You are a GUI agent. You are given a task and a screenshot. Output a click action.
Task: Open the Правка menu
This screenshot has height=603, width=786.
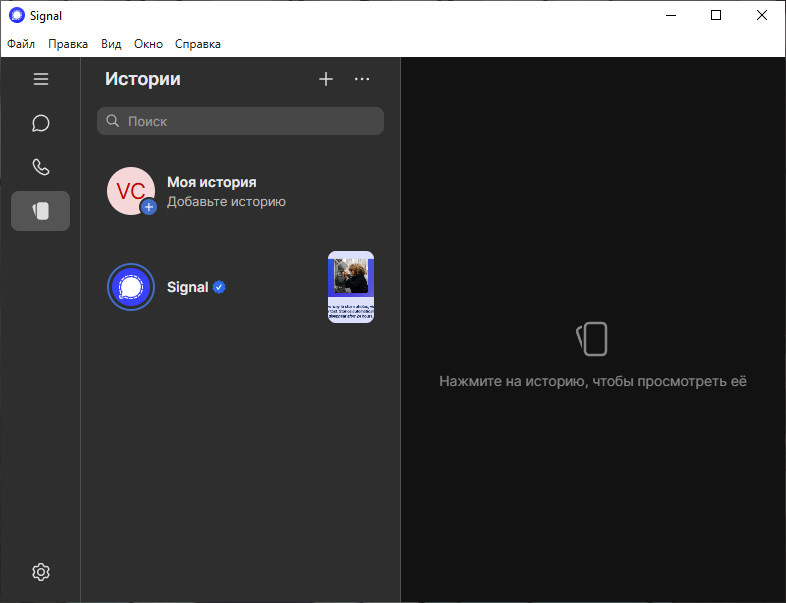68,44
